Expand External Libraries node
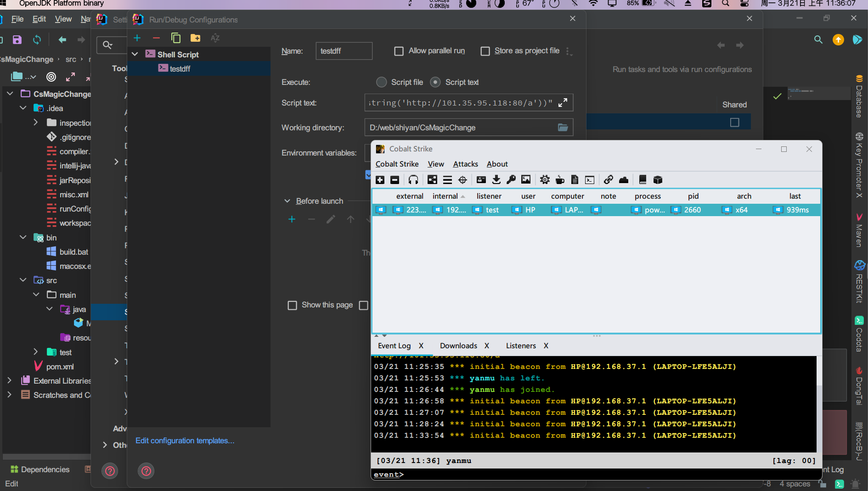Viewport: 868px width, 491px height. [9, 380]
